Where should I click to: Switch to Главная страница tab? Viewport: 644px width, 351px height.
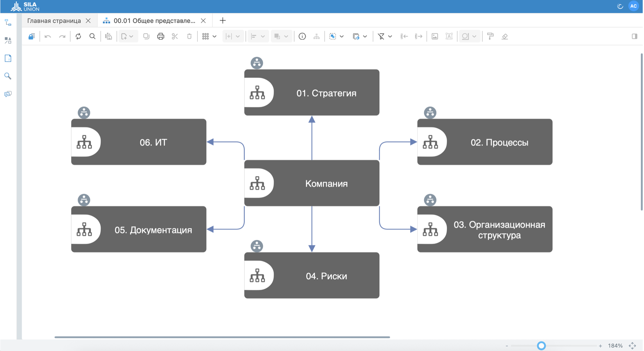coord(54,21)
